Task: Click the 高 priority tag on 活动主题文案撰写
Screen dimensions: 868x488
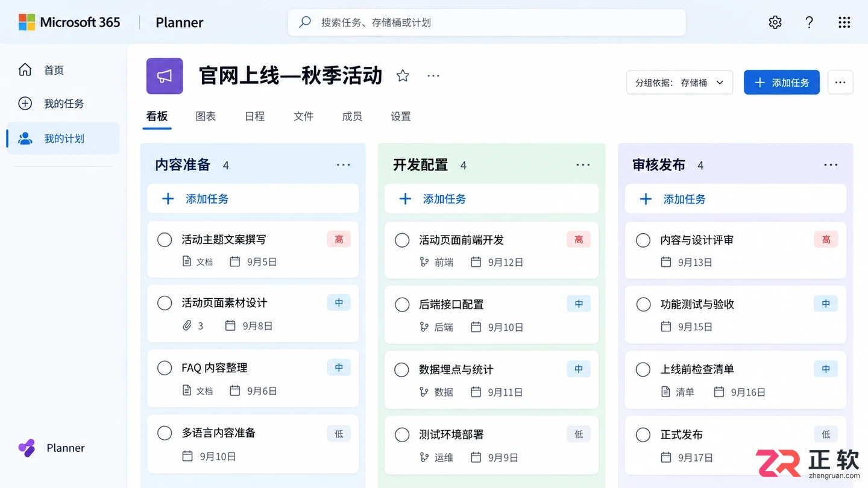Action: coord(339,240)
